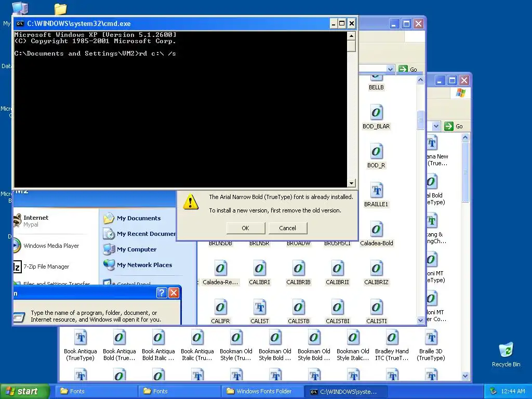Switch to the second Fonts taskbar button

point(179,391)
